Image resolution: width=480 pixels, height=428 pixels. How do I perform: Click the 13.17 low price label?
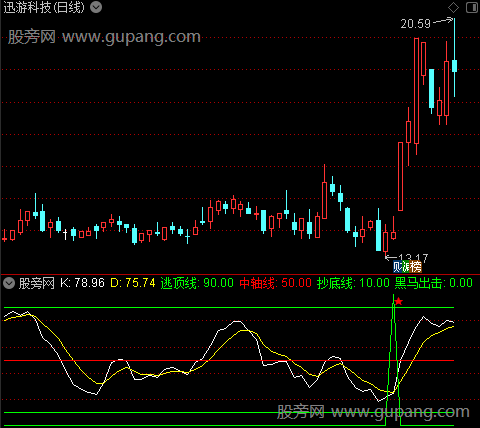[x=413, y=258]
